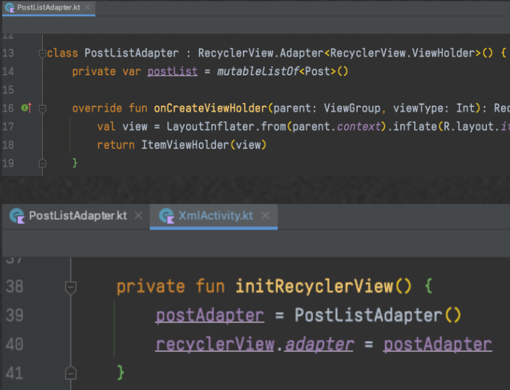Viewport: 510px width, 390px height.
Task: Click postAdapter at end of line 40
Action: pyautogui.click(x=438, y=344)
